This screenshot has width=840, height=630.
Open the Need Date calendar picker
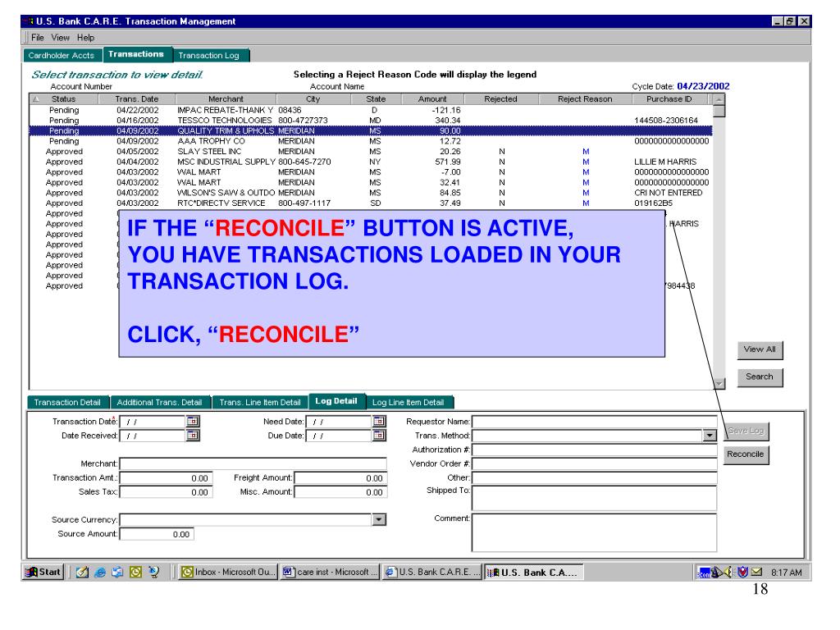[379, 421]
